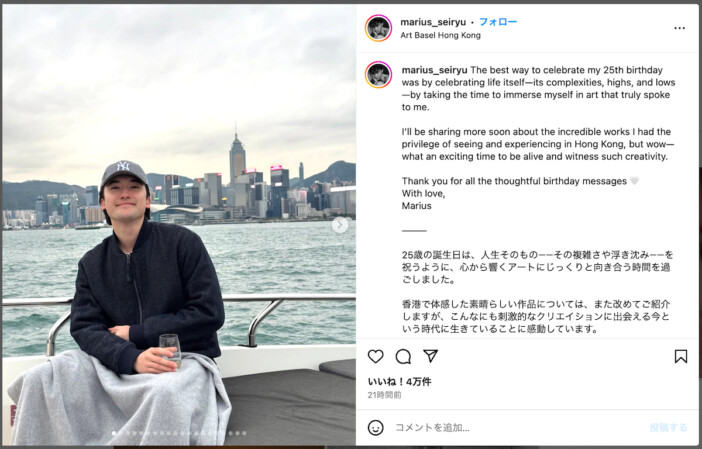Screen dimensions: 702x449
Task: Open the header profile picture story ring
Action: (378, 28)
